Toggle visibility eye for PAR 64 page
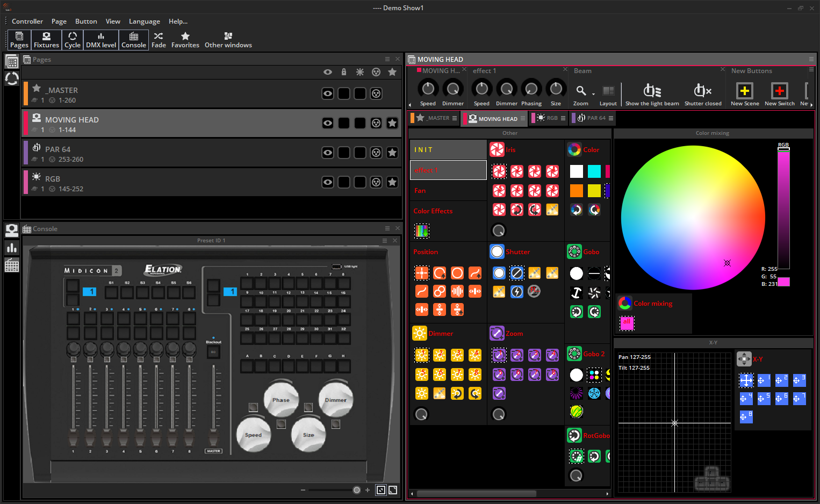Viewport: 820px width, 504px height. click(x=327, y=153)
